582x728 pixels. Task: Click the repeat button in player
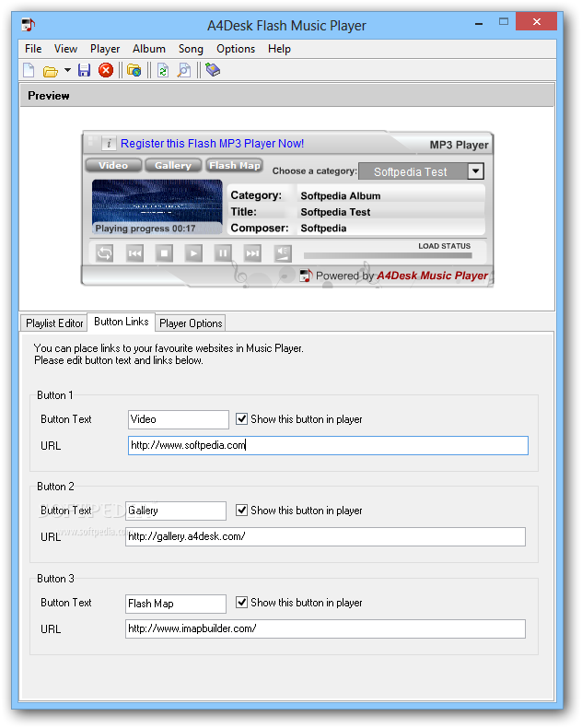click(x=104, y=253)
